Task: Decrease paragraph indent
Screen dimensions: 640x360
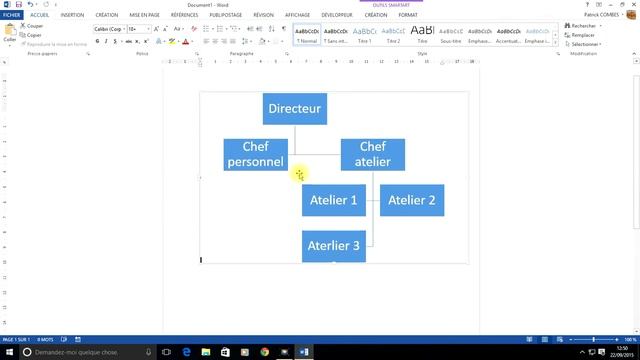Action: 250,29
